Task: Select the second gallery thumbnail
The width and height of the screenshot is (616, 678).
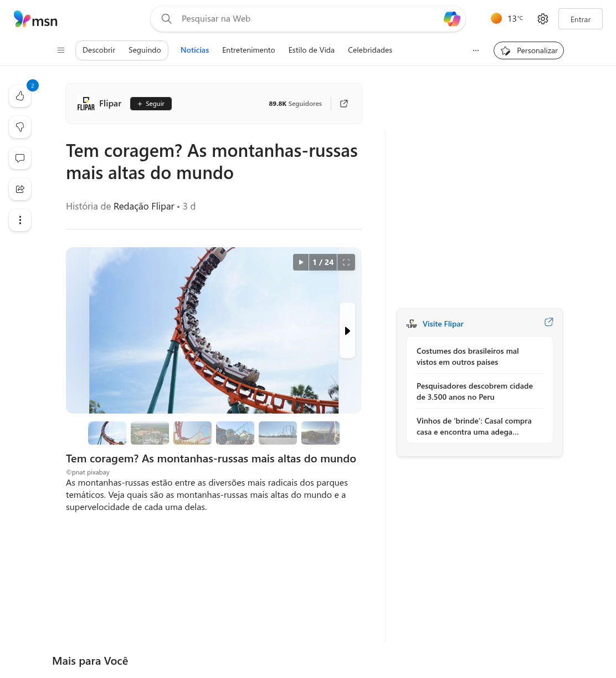Action: click(150, 433)
